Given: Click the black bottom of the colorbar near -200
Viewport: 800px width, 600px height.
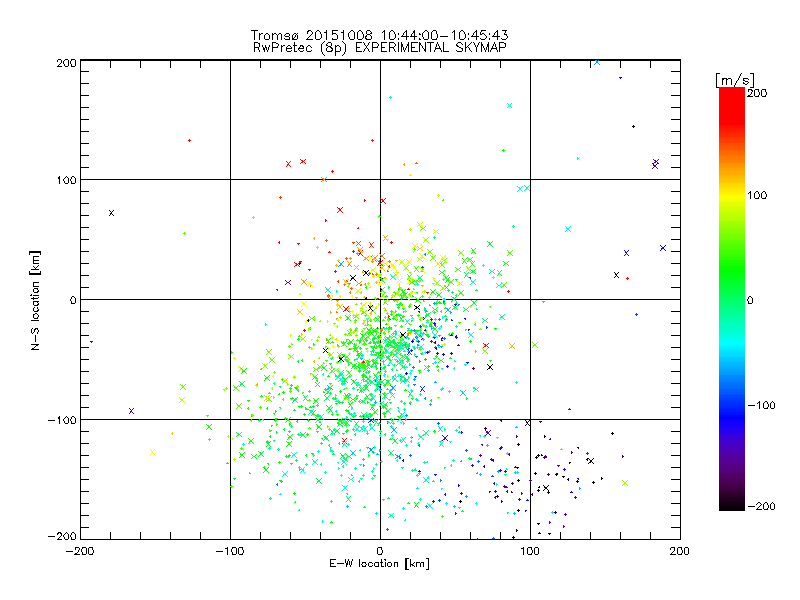Looking at the screenshot, I should tap(732, 504).
